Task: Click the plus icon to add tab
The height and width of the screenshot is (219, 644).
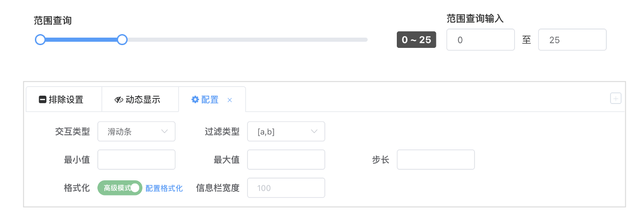Action: click(616, 98)
